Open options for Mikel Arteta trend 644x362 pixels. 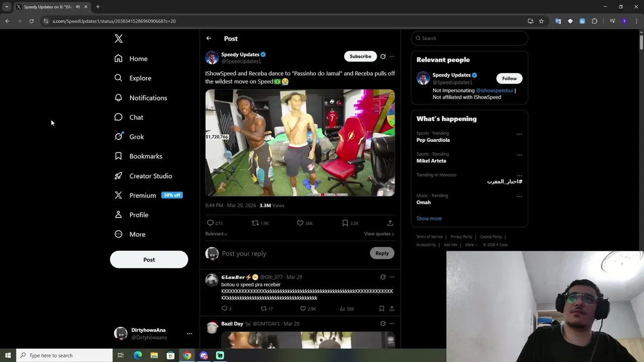tap(519, 155)
